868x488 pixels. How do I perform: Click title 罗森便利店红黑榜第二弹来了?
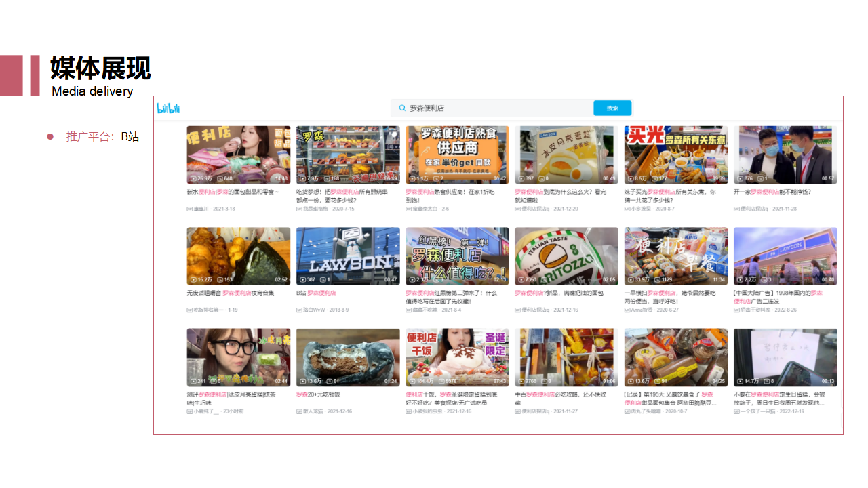click(452, 297)
